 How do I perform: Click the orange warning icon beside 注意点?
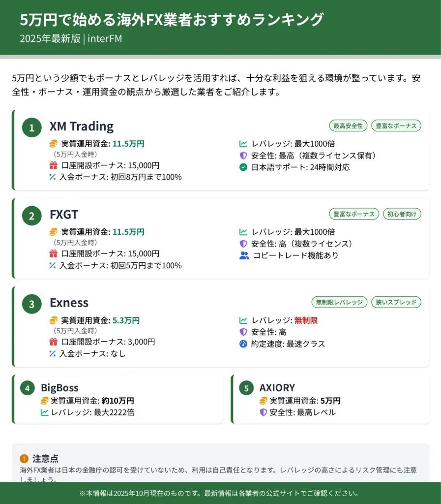(x=24, y=458)
